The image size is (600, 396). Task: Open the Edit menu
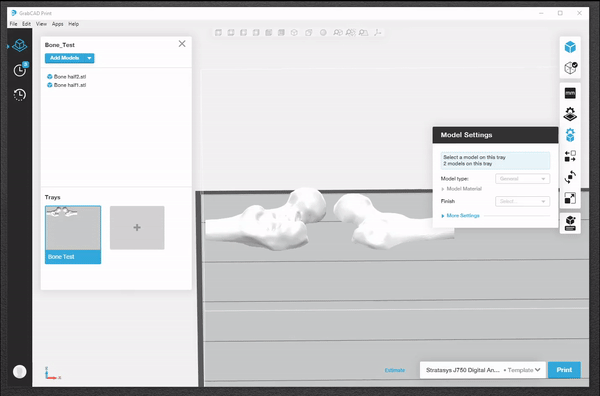26,24
